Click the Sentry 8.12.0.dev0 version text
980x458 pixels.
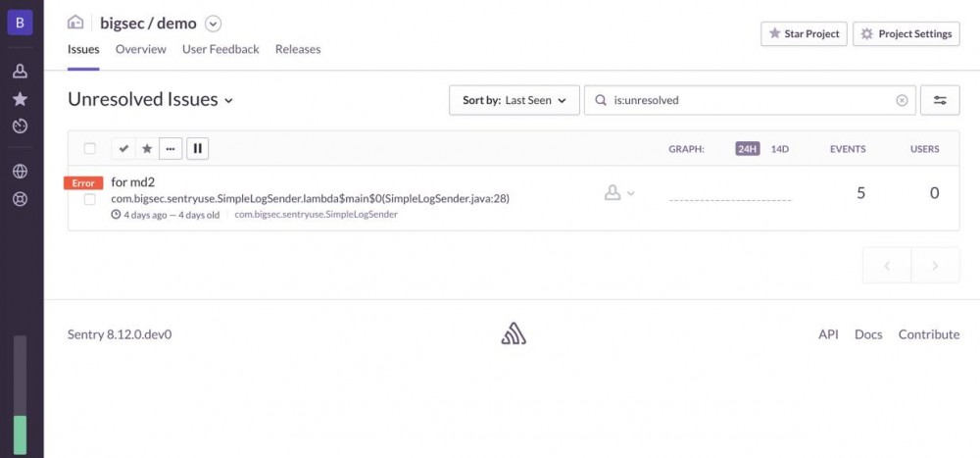(x=120, y=334)
